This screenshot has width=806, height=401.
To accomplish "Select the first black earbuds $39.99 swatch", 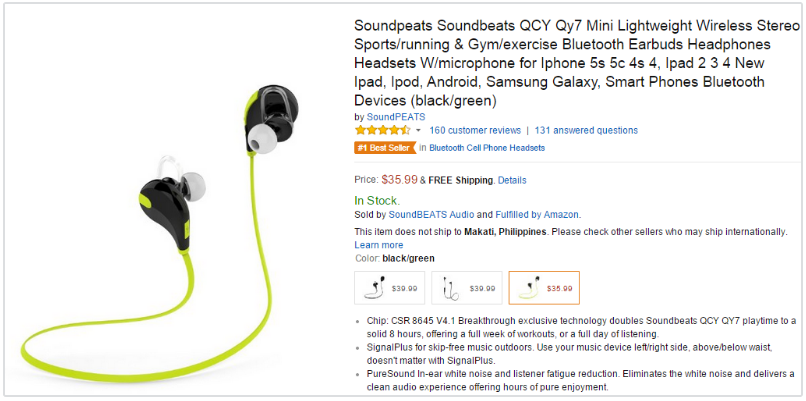I will (x=389, y=287).
